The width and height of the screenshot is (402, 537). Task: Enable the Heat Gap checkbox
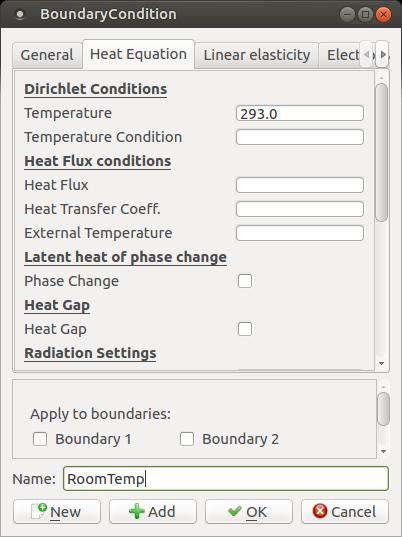click(245, 329)
